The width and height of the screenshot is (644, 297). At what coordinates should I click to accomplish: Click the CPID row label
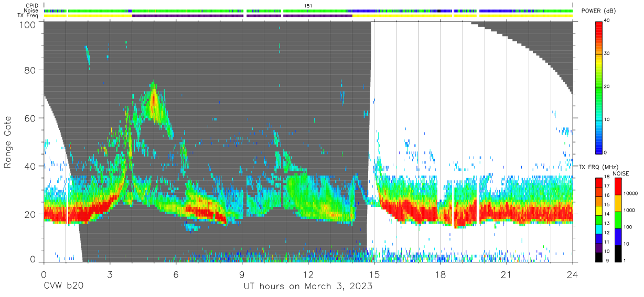coord(31,6)
